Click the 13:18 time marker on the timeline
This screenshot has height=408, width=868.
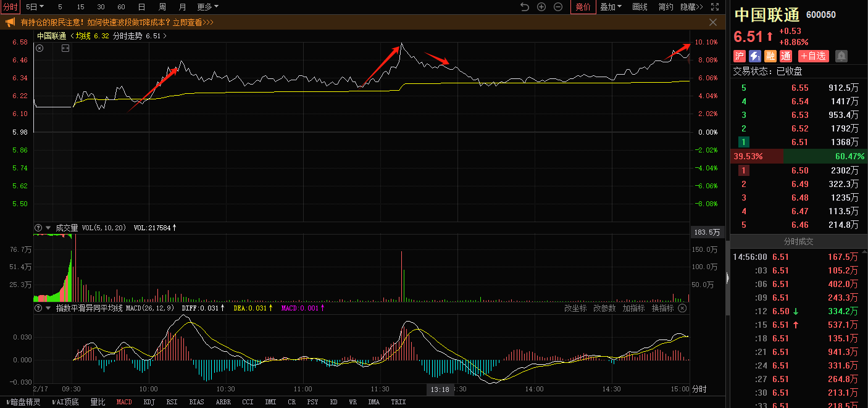(x=440, y=389)
